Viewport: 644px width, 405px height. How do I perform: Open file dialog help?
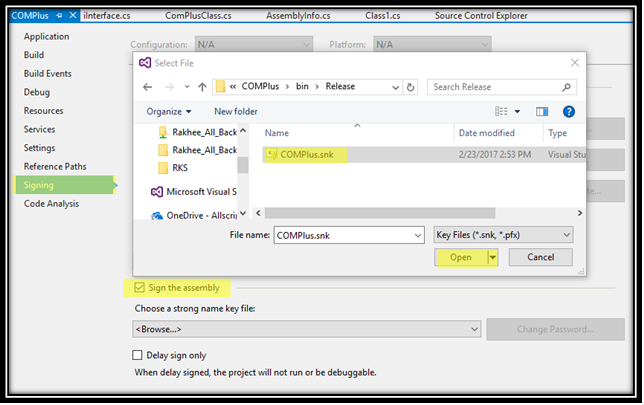569,112
